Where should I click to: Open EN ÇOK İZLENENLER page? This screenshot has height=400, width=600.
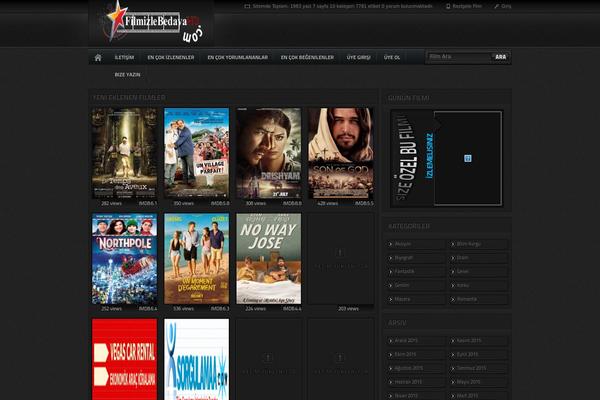pos(171,57)
